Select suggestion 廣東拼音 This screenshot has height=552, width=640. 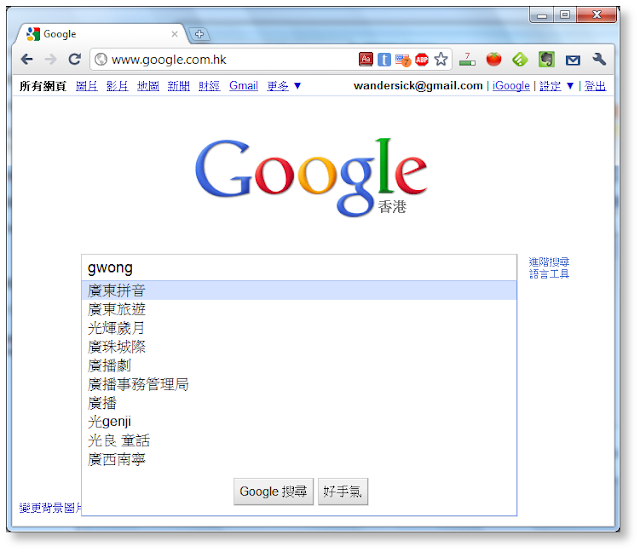(299, 290)
